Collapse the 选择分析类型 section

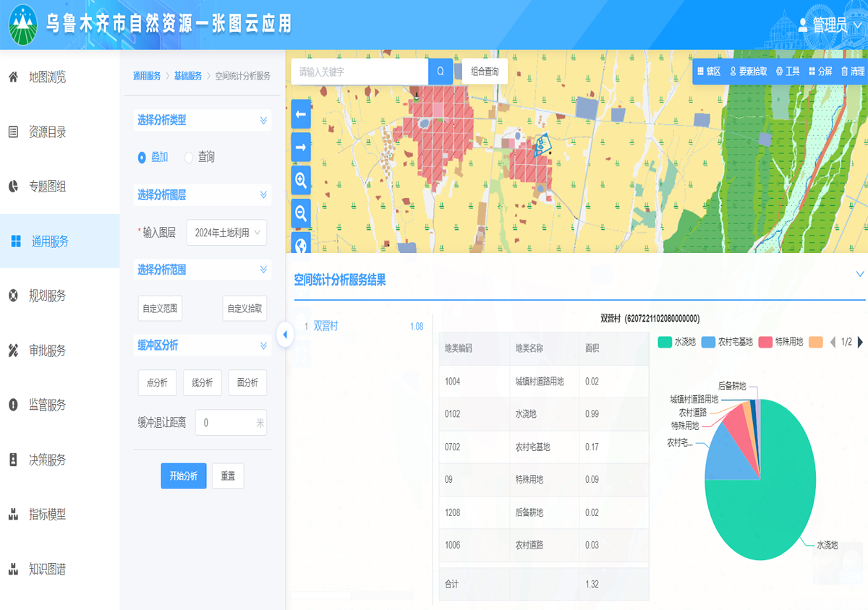[x=263, y=121]
